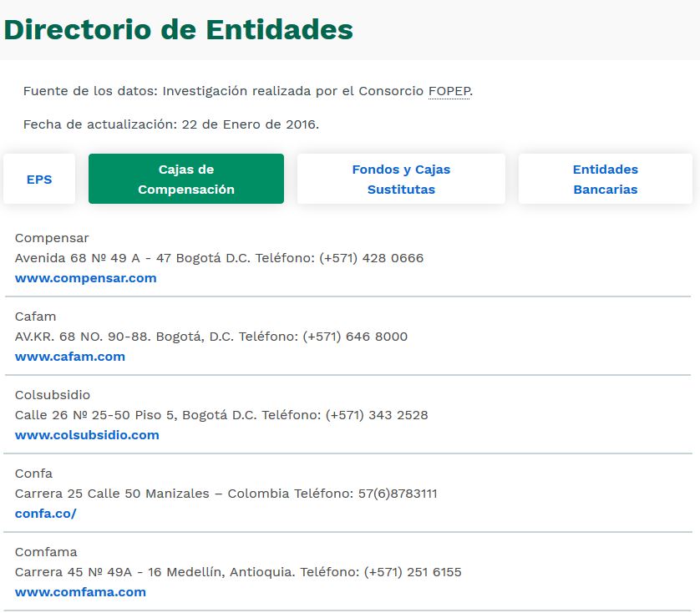This screenshot has height=613, width=700.
Task: Switch to the EPS tab
Action: pyautogui.click(x=39, y=179)
